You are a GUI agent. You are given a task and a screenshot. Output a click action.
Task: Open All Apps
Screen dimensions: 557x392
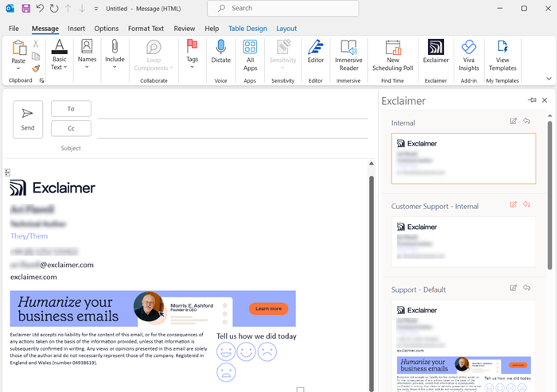[x=250, y=56]
